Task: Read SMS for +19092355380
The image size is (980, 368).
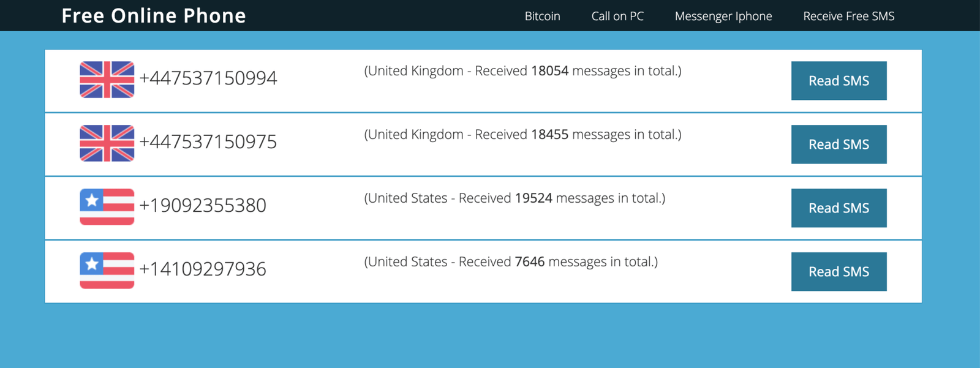Action: click(x=839, y=208)
